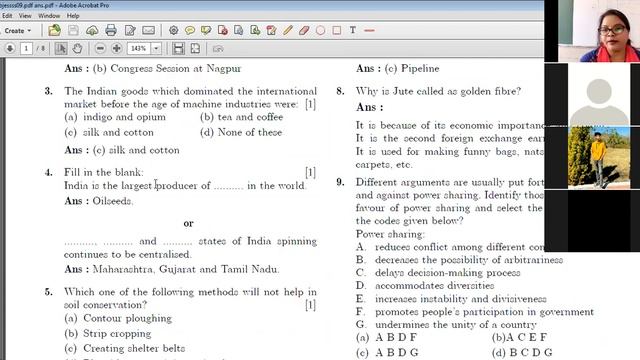Click answer option '(a) A B D F'
Screen dimensions: 640x360
click(x=387, y=338)
